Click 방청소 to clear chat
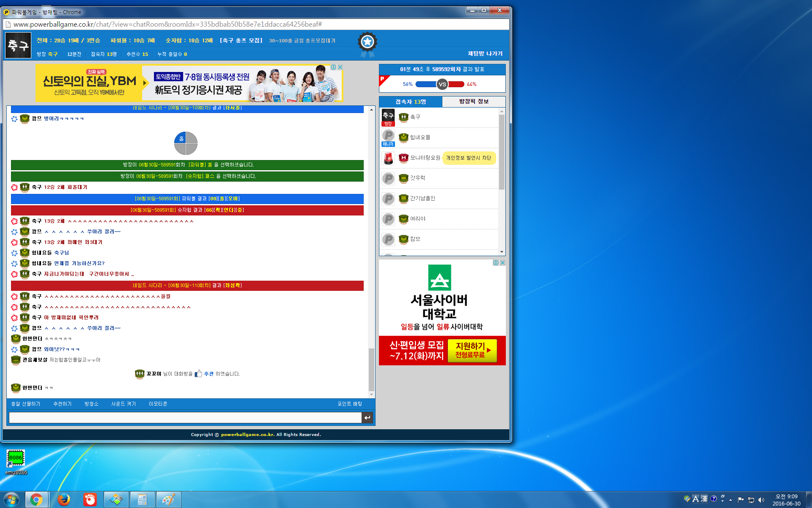This screenshot has width=812, height=508. (x=91, y=404)
